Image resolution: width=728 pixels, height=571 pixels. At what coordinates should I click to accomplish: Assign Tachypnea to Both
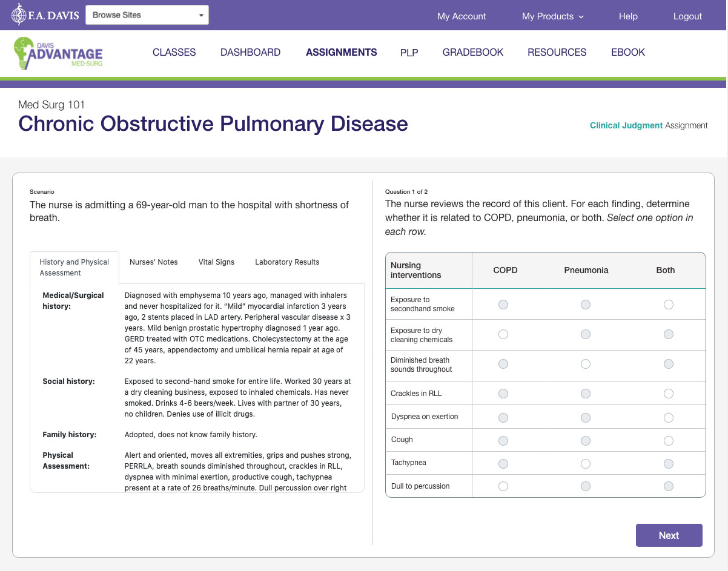coord(669,464)
